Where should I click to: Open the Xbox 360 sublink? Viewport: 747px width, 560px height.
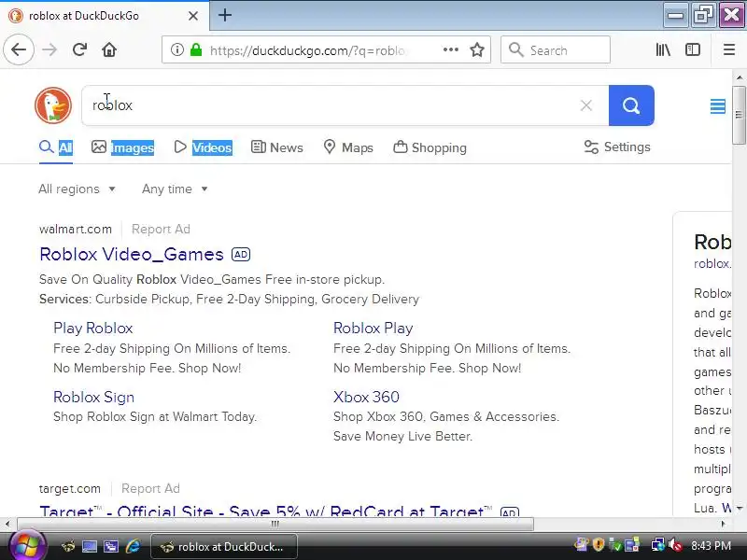coord(366,398)
